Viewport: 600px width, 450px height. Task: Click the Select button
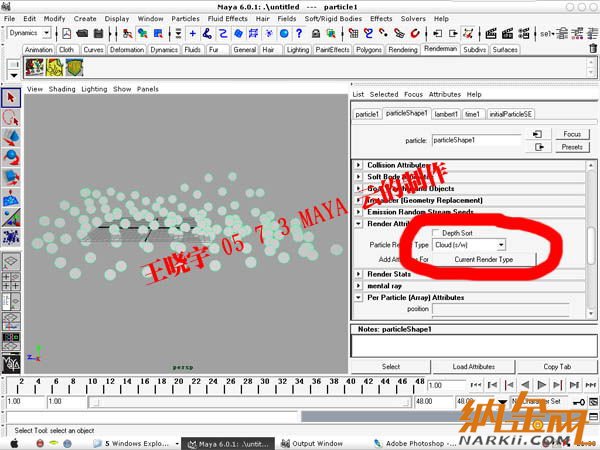(x=391, y=367)
